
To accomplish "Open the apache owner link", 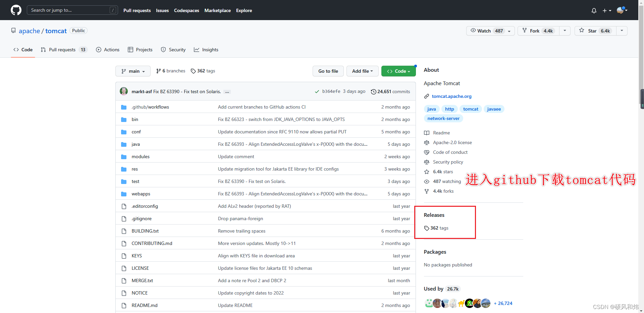I will point(29,31).
